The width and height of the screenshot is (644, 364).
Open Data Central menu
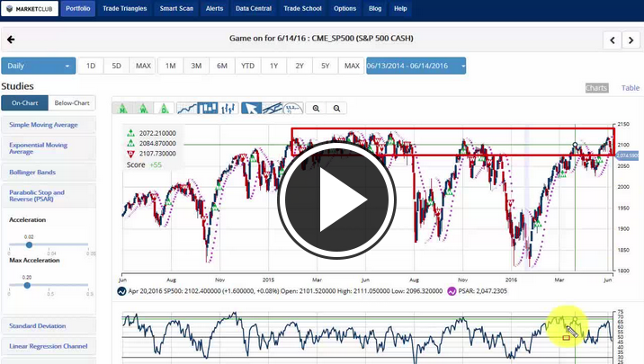(254, 9)
